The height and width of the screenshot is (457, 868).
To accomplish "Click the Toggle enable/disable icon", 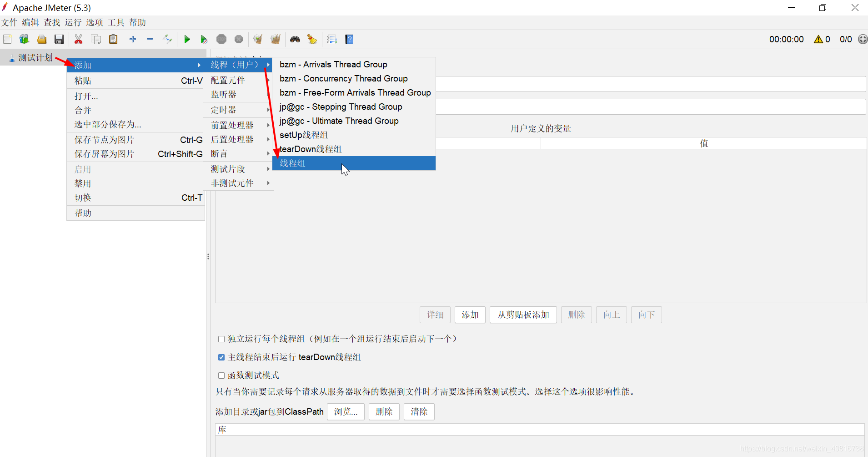I will click(167, 39).
